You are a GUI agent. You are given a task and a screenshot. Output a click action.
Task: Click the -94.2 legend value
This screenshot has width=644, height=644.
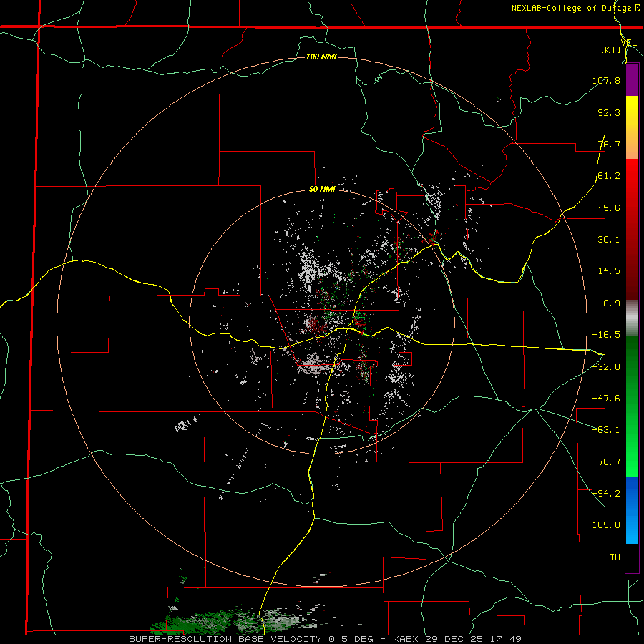(x=606, y=494)
